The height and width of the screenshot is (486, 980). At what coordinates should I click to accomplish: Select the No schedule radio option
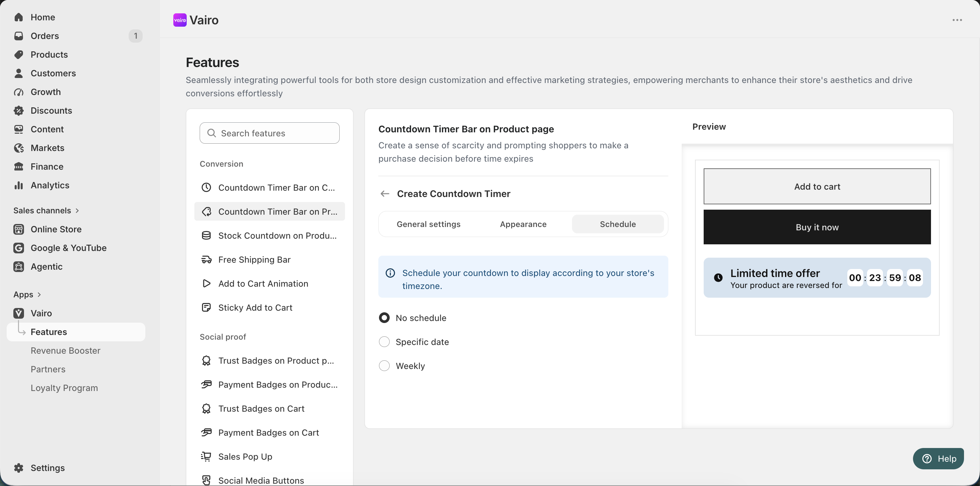click(x=384, y=318)
